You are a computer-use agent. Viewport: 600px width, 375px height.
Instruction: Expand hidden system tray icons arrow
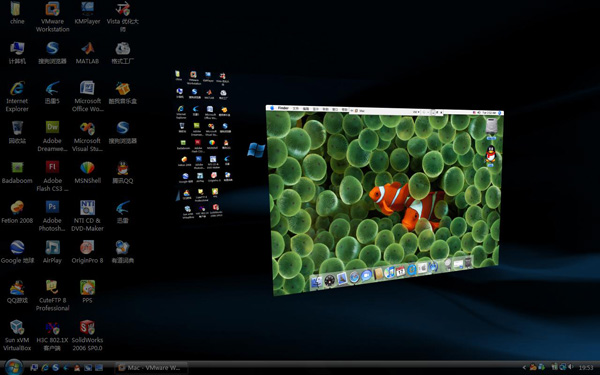(524, 368)
